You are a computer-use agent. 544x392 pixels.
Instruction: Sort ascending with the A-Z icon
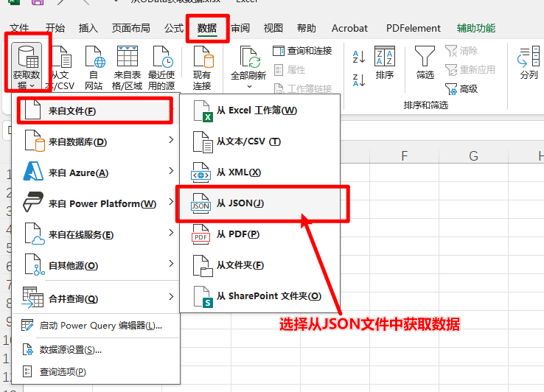coord(359,57)
